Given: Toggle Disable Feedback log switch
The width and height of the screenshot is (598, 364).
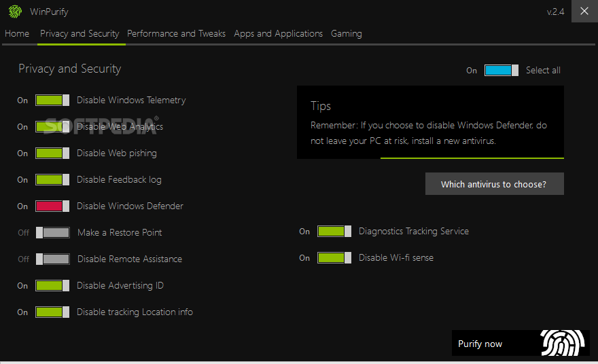Looking at the screenshot, I should (x=52, y=179).
